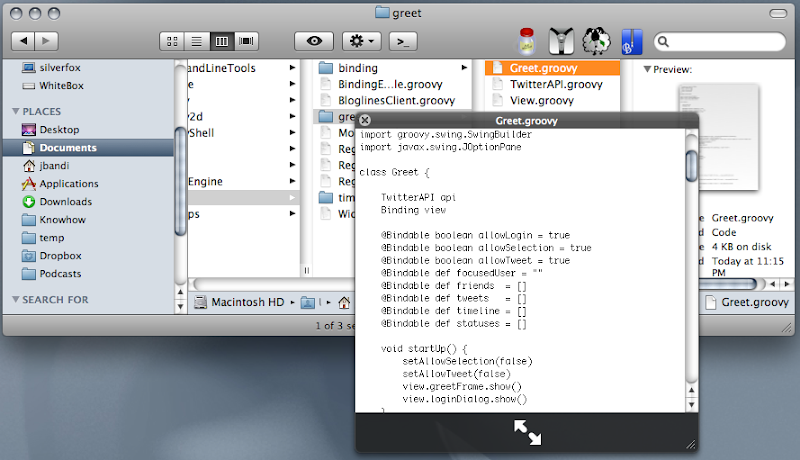Click the jar icon in toolbar
Image resolution: width=800 pixels, height=460 pixels.
(527, 41)
